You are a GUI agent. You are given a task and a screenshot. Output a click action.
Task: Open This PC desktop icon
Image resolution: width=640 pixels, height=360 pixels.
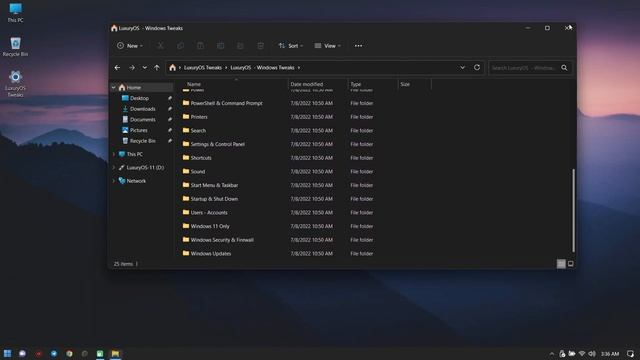(x=16, y=13)
